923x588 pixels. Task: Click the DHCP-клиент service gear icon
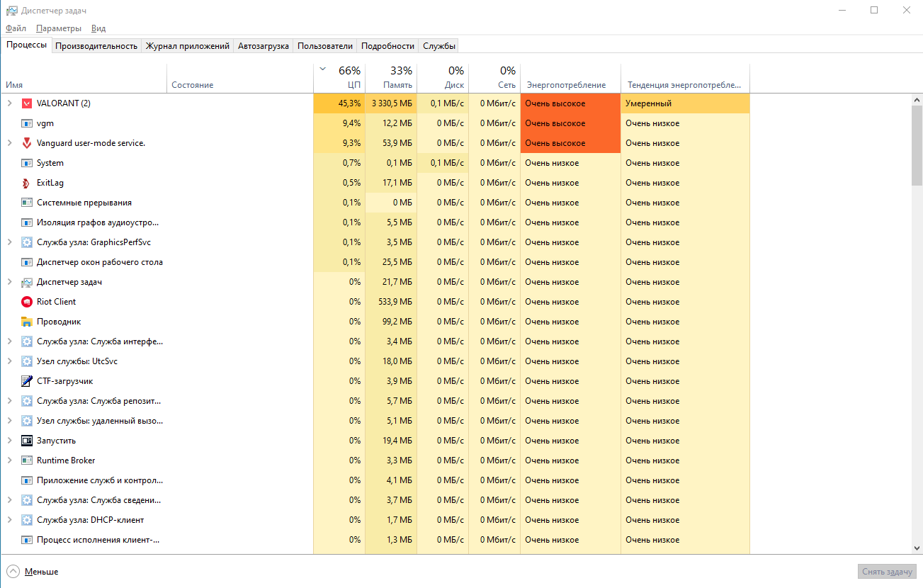(27, 520)
